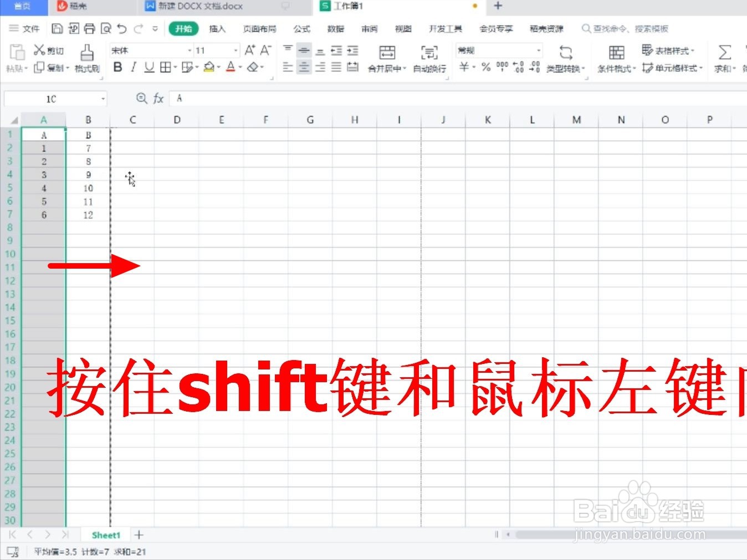
Task: Switch to the 数据 Data tab
Action: [336, 29]
